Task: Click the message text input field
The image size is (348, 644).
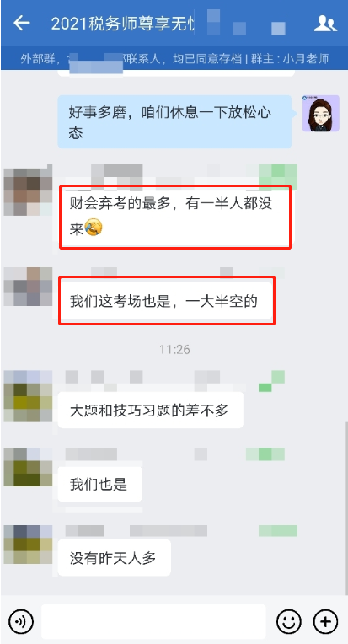Action: 153,622
